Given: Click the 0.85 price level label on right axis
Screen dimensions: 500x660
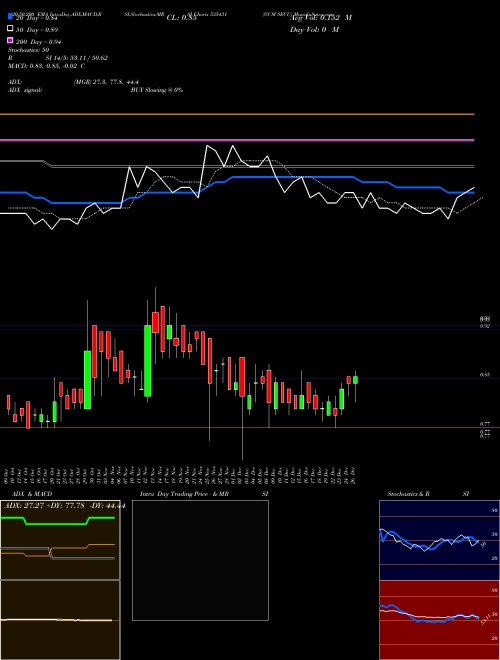Looking at the screenshot, I should coord(484,375).
